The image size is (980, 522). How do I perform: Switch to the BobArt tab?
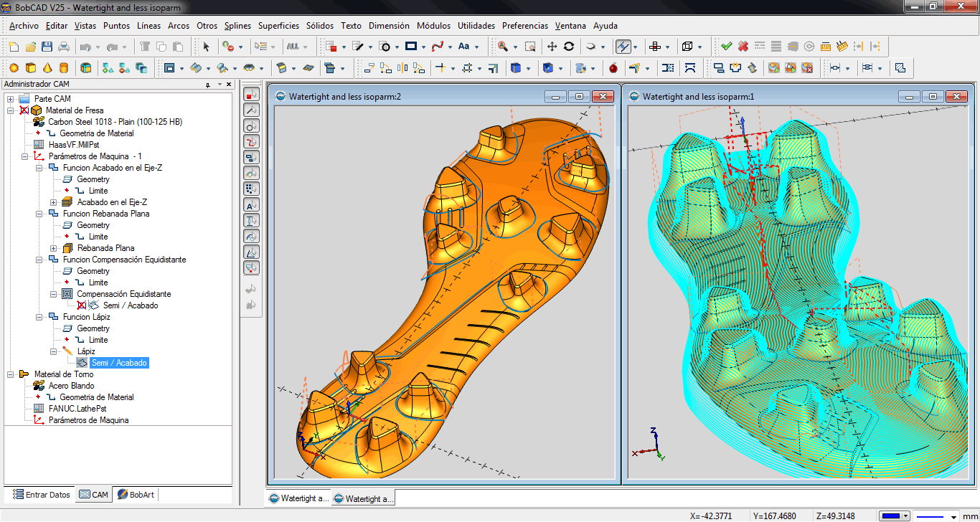[x=136, y=495]
